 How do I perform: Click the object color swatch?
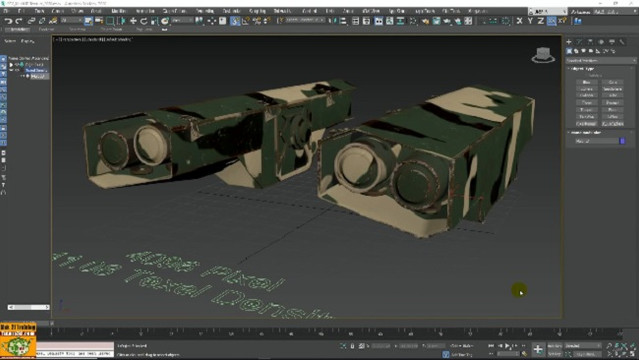point(622,141)
